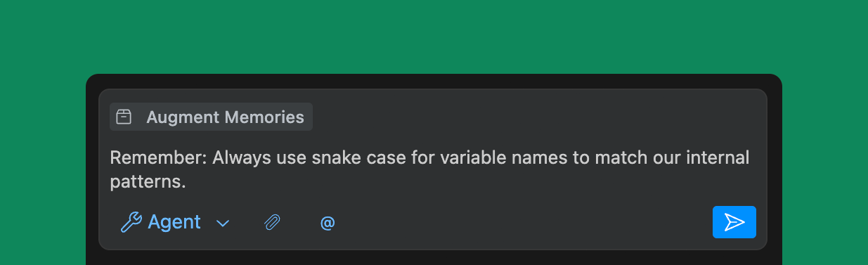Place cursor after the word "patterns."
The image size is (868, 265).
[187, 182]
